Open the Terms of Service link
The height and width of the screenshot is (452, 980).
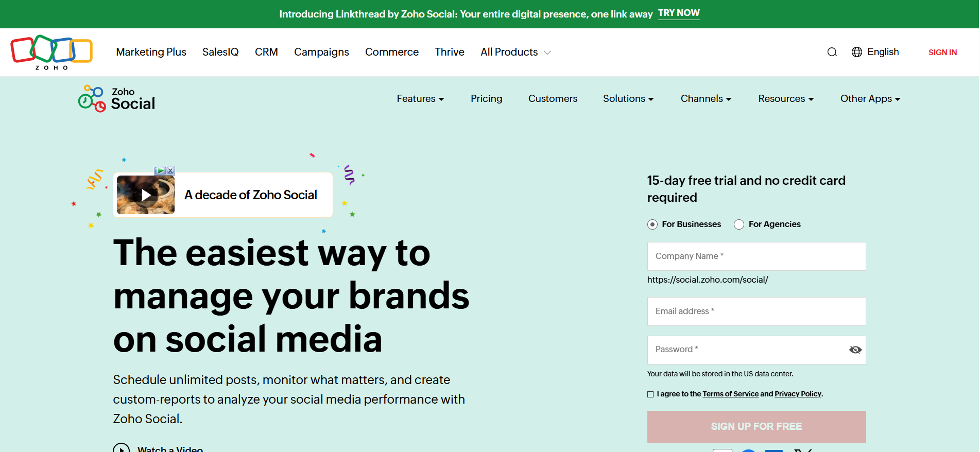coord(730,394)
